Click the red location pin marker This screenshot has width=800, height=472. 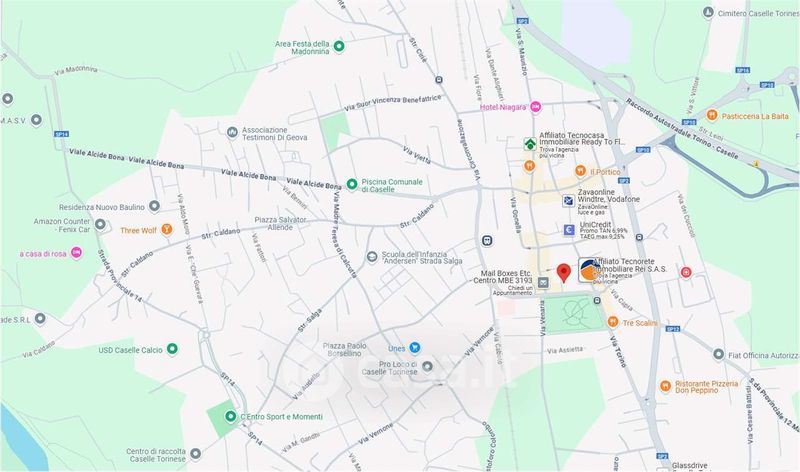pos(563,273)
